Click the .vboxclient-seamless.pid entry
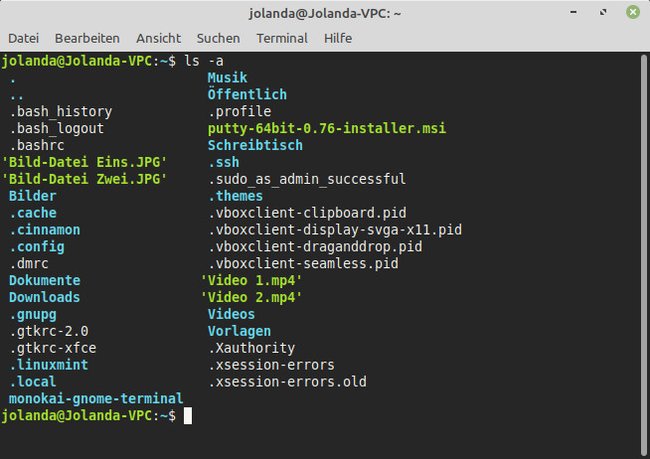The width and height of the screenshot is (650, 459). (303, 264)
